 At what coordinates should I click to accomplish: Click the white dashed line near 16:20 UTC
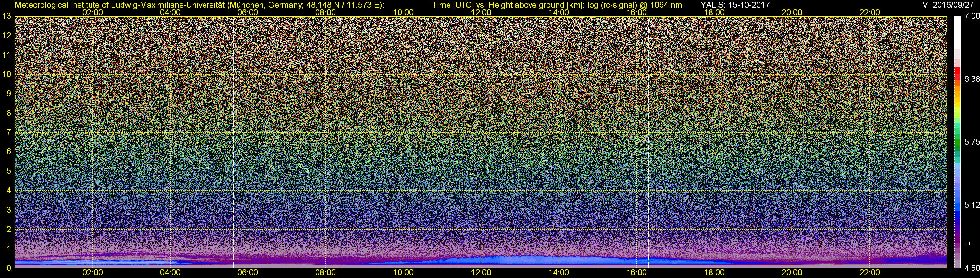tap(649, 141)
